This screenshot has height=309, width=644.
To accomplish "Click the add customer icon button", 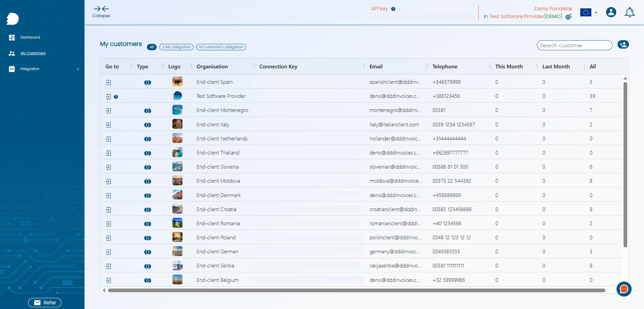I will point(623,45).
